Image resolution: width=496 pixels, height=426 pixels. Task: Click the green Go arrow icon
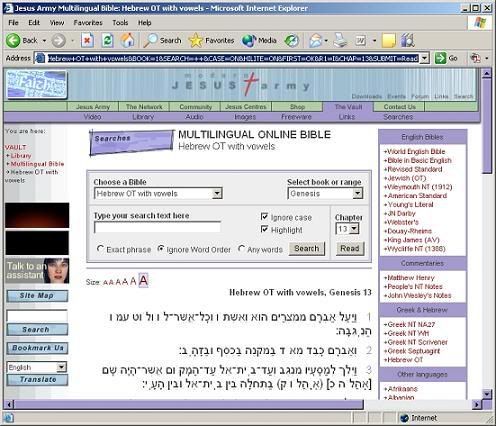pos(440,58)
